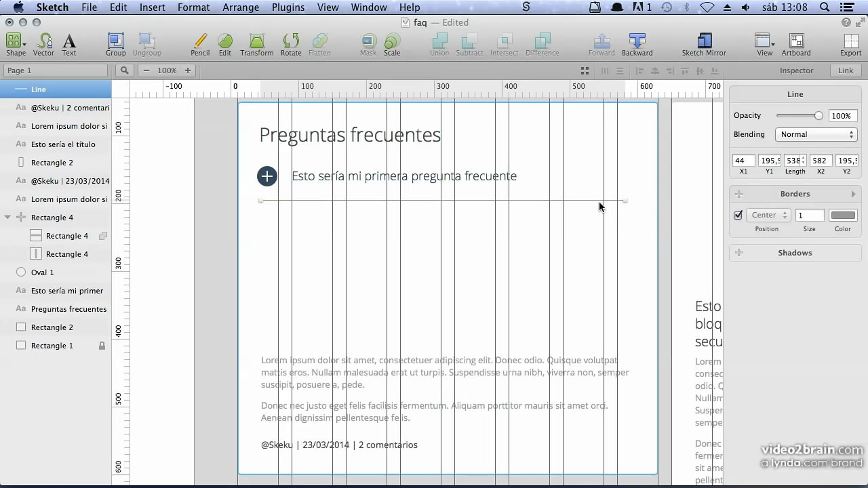Add a new border with the plus
The image size is (868, 488).
[739, 194]
